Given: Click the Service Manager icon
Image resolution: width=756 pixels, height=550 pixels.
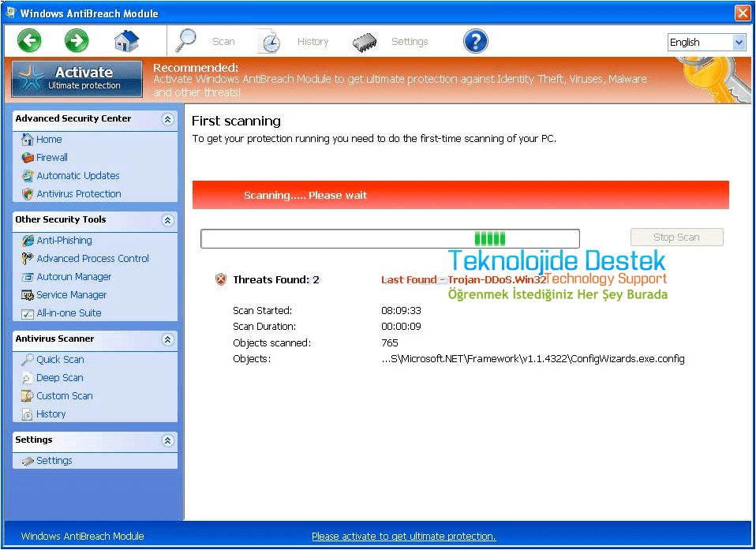Looking at the screenshot, I should pyautogui.click(x=28, y=295).
